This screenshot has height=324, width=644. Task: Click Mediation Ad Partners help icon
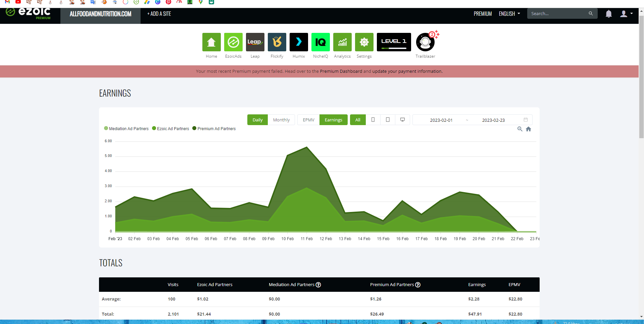318,285
